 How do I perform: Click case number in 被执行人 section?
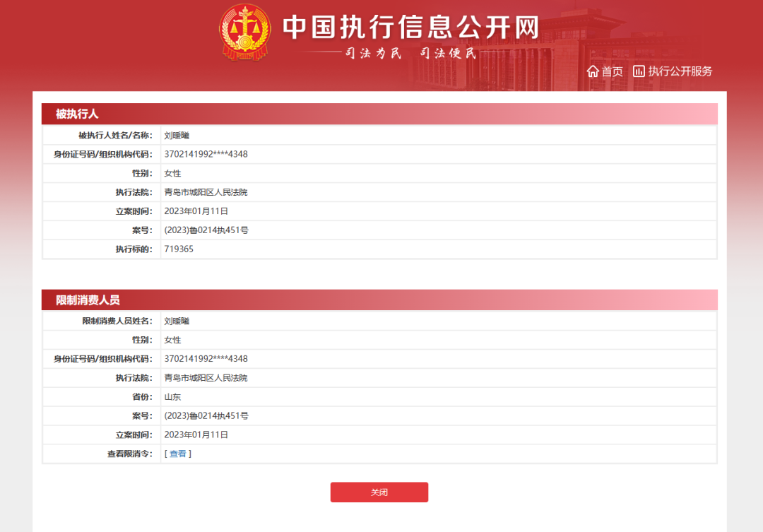point(206,230)
